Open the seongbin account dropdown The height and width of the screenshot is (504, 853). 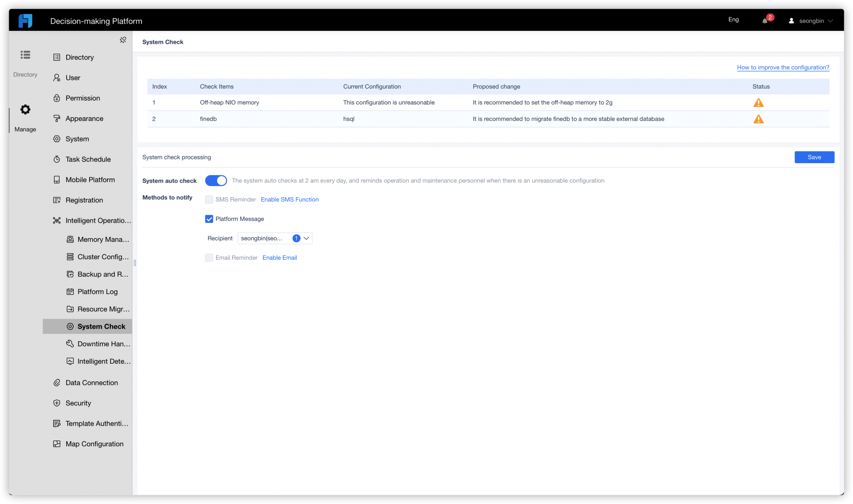[x=811, y=20]
